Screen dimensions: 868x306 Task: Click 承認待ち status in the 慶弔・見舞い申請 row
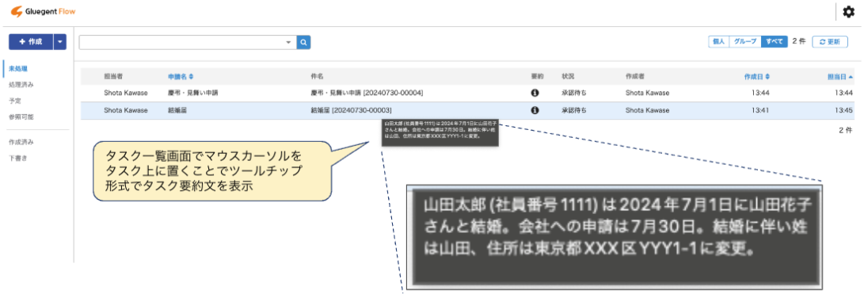[574, 93]
